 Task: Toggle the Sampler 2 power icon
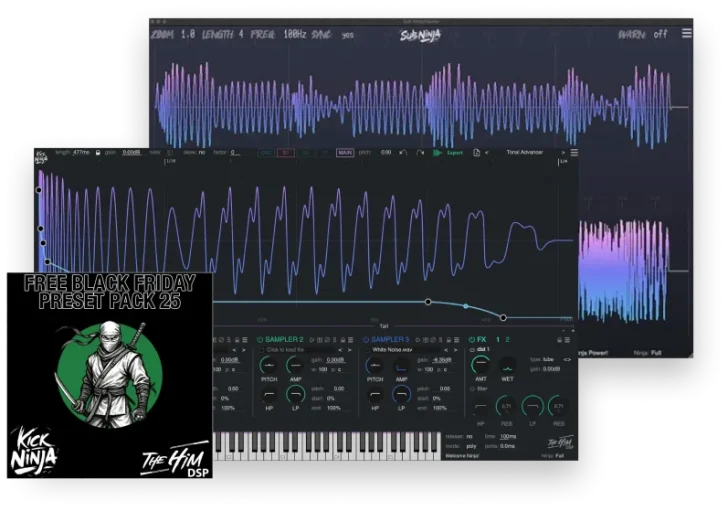coord(260,340)
